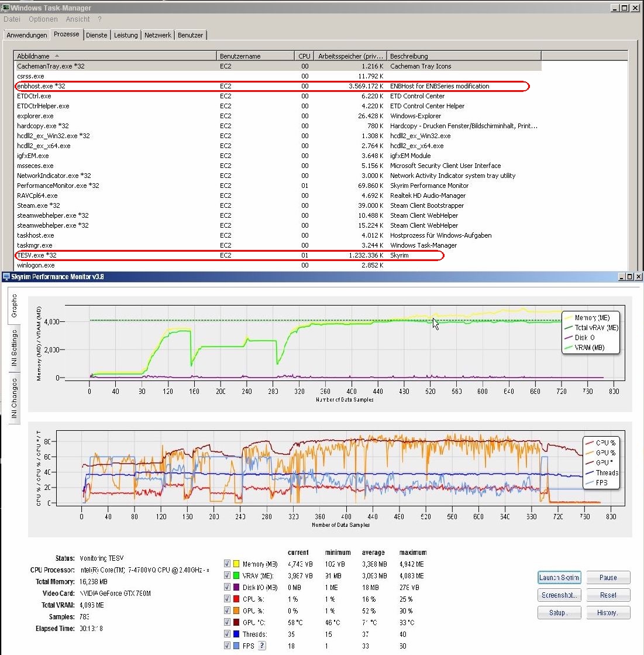Open the INI Settings side tab
This screenshot has height=655, width=644.
point(13,349)
